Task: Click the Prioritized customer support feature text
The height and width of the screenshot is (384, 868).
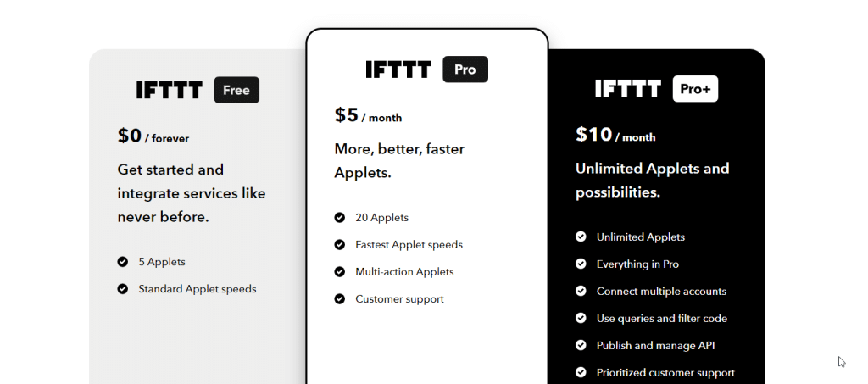Action: tap(665, 373)
